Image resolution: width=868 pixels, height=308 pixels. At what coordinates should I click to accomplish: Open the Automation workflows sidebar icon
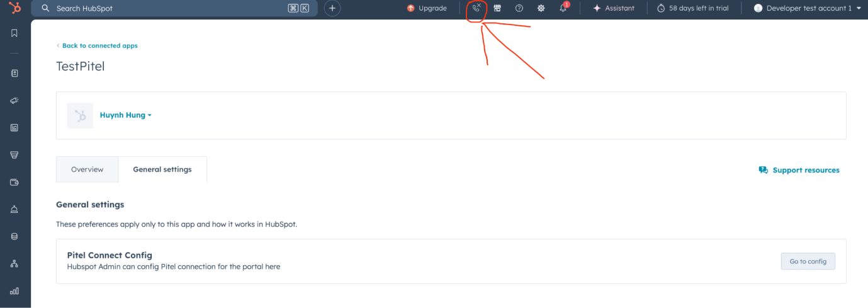[14, 263]
